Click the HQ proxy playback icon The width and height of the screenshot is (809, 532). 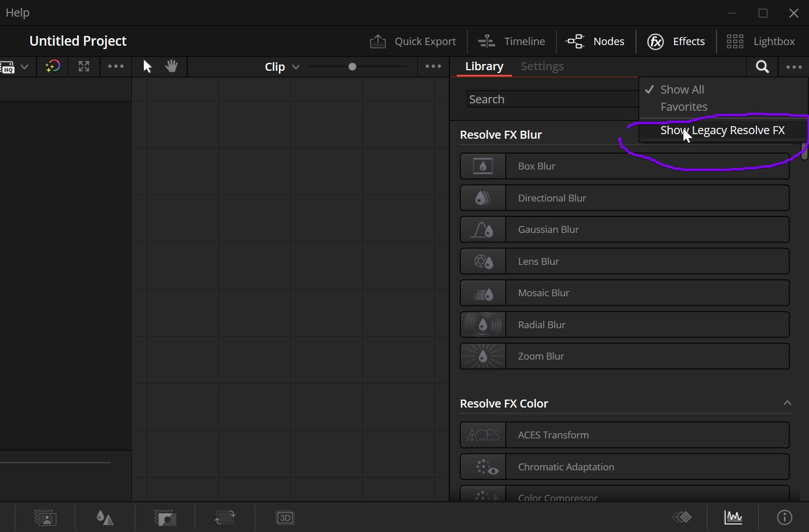(x=7, y=67)
